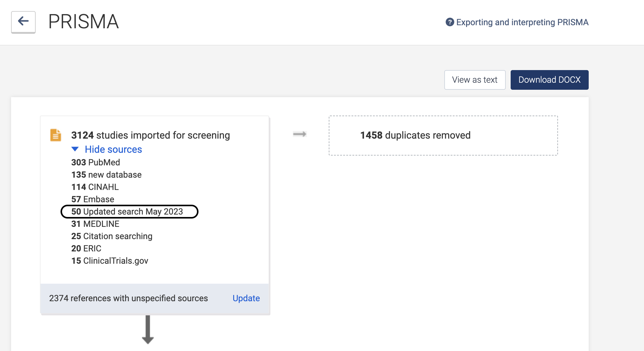This screenshot has width=644, height=351.
Task: Click the back arrow button
Action: (x=23, y=22)
